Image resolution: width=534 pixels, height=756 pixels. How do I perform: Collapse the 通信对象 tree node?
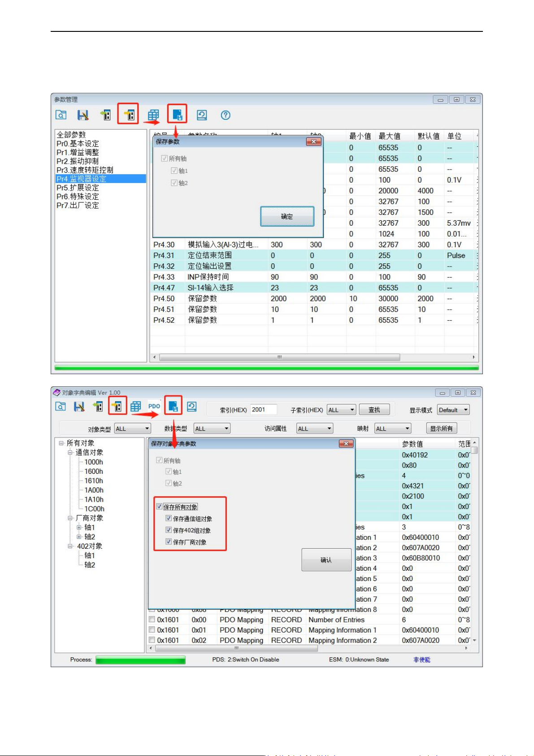(70, 452)
